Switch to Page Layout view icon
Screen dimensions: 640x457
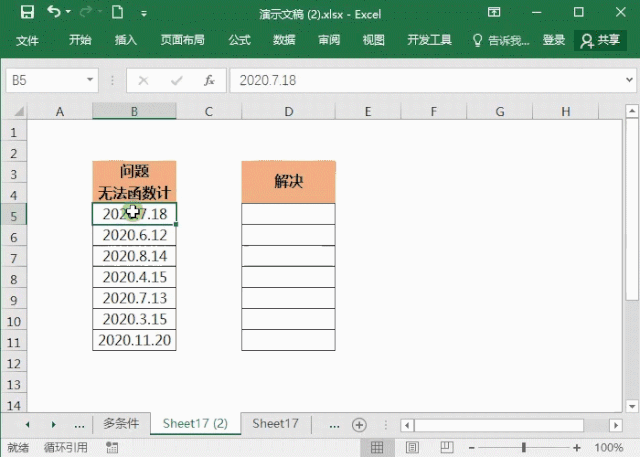(412, 448)
